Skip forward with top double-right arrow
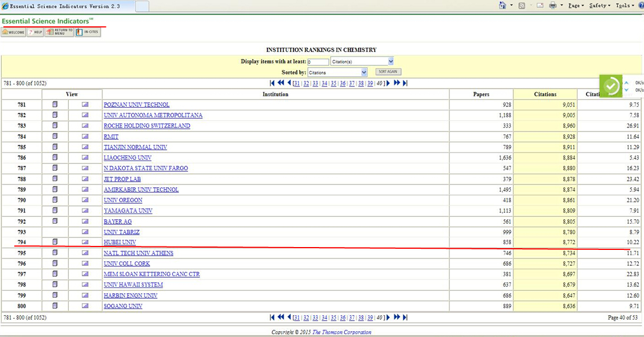644x337 pixels. click(397, 83)
